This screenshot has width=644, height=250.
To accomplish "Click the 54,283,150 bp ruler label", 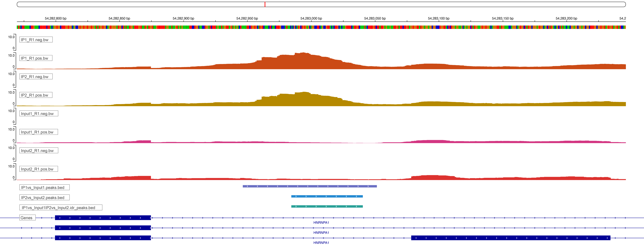I will (502, 19).
